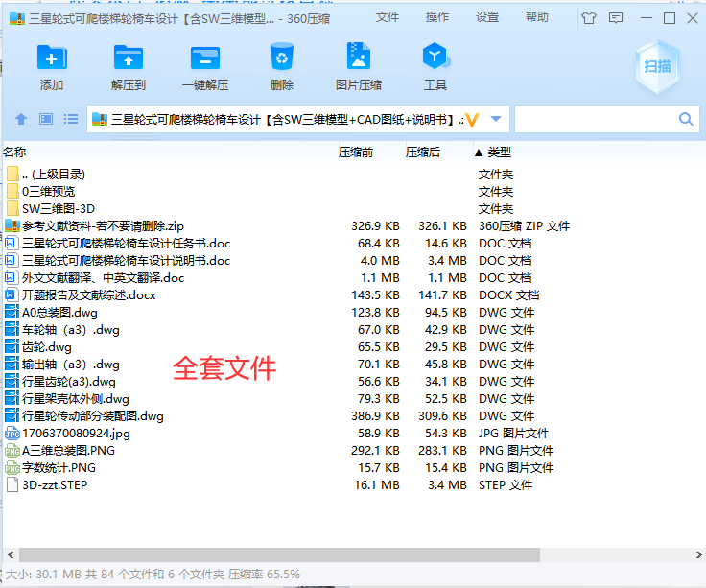Open the 操作 menu
This screenshot has height=588, width=706.
point(437,17)
